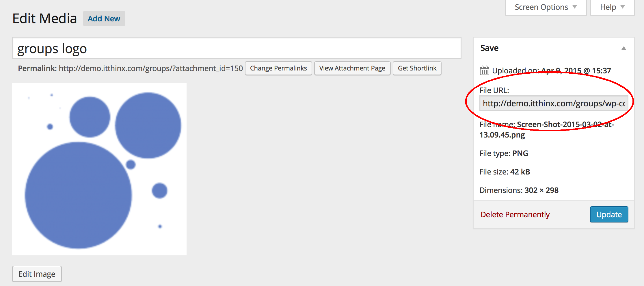Image resolution: width=644 pixels, height=286 pixels.
Task: Edit the 'groups logo' title field
Action: point(237,48)
